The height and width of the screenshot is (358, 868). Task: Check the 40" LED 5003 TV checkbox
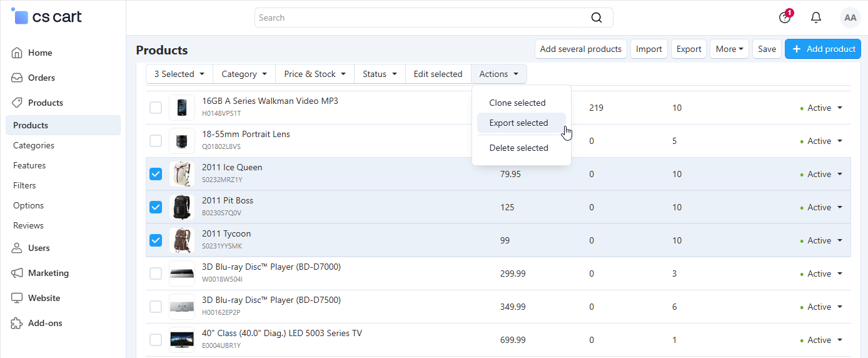pos(156,340)
